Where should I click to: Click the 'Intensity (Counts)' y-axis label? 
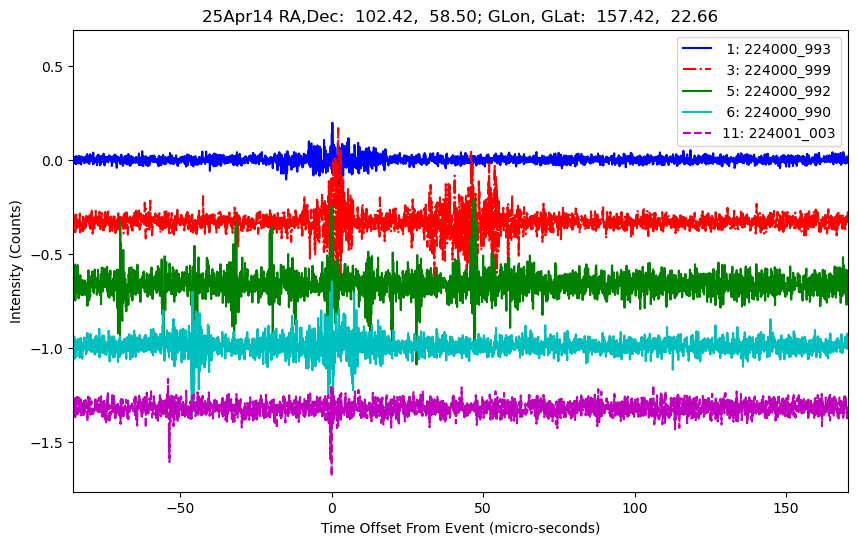pos(15,262)
